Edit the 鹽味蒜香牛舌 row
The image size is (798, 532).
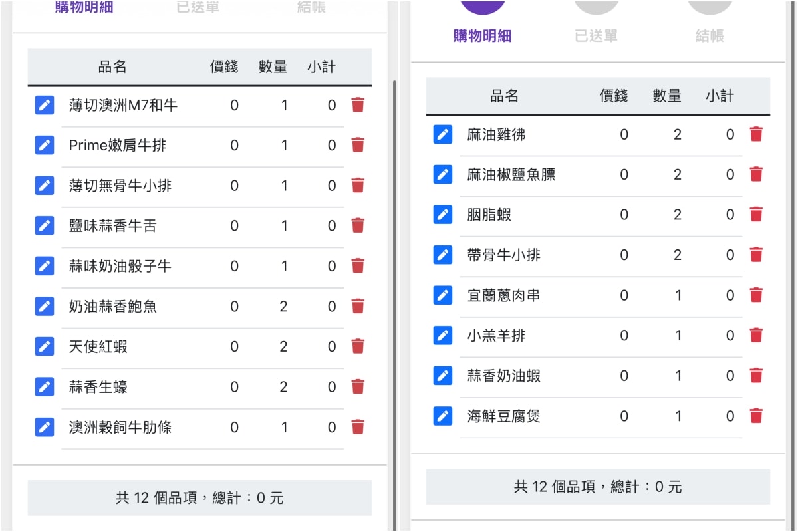click(45, 225)
